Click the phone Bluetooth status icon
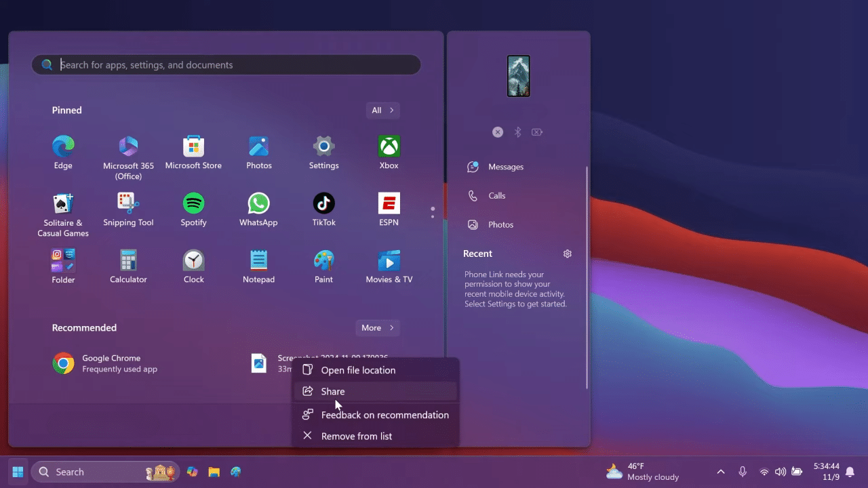Screen dimensions: 868x488 pos(517,132)
